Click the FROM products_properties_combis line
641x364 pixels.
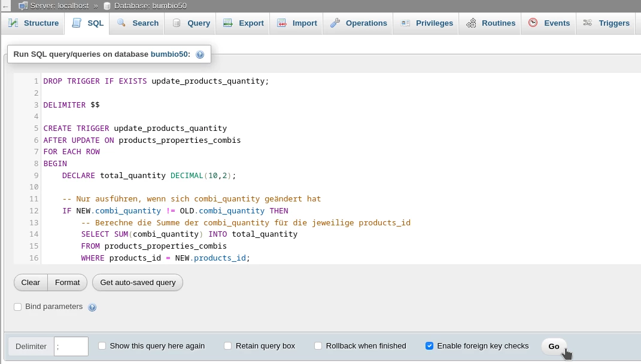click(154, 246)
